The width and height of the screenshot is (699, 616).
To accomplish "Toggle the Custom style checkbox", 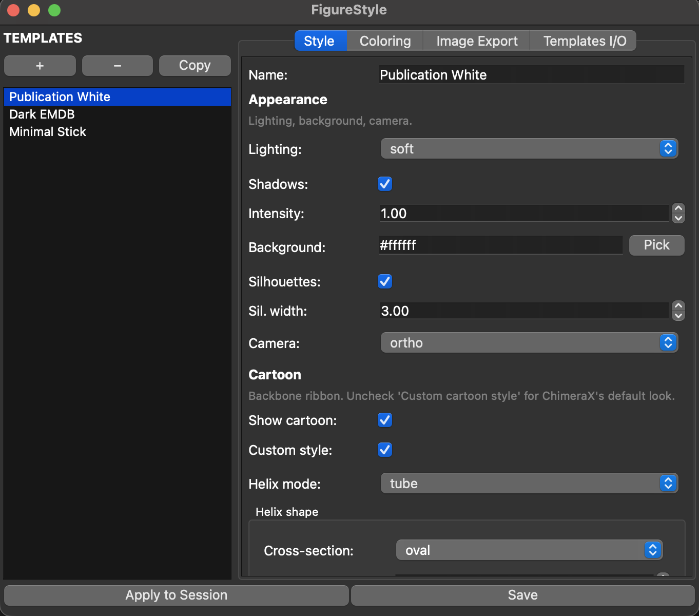I will tap(385, 450).
